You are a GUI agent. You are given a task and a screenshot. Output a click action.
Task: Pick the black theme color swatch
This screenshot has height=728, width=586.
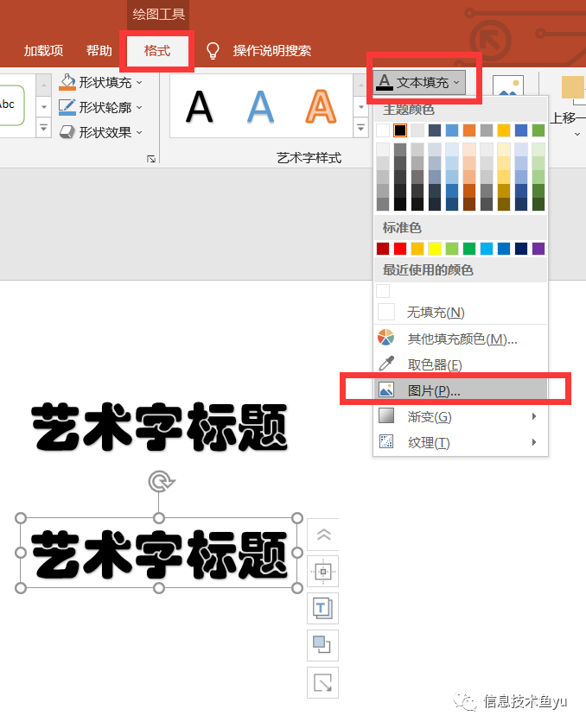pyautogui.click(x=400, y=130)
